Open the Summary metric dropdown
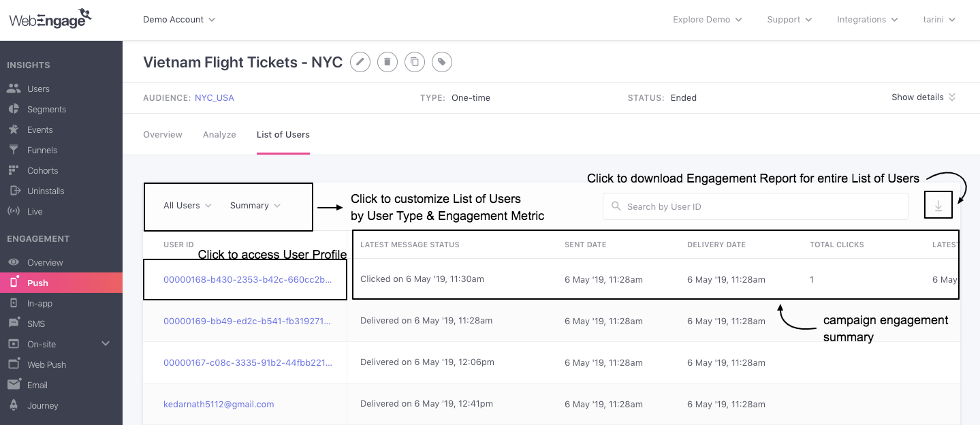980x425 pixels. click(x=255, y=206)
